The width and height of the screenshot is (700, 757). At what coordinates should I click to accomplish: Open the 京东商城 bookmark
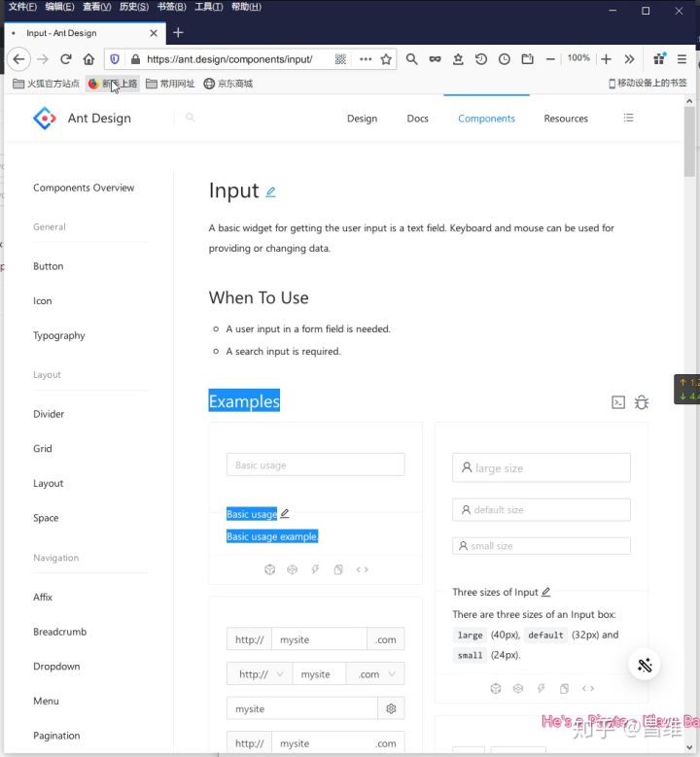[228, 84]
